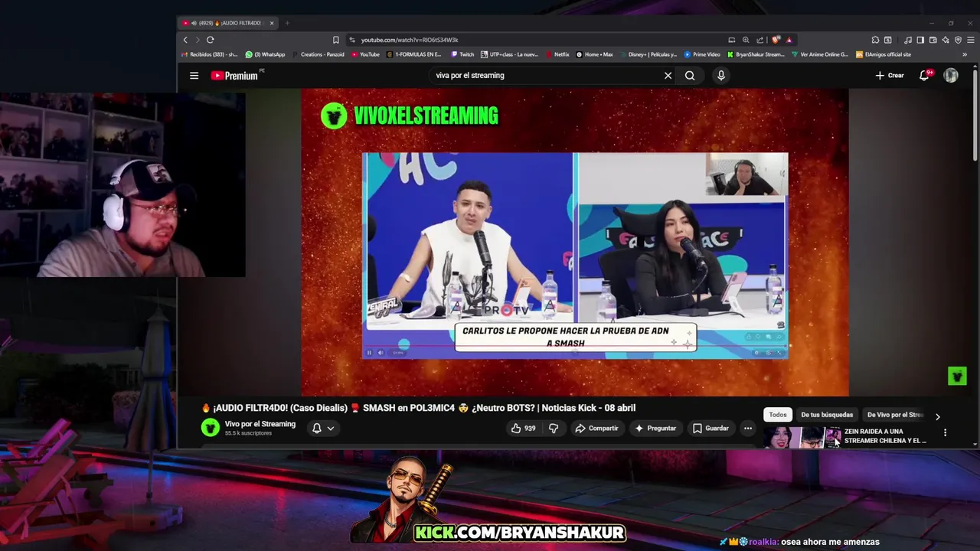
Task: Click the YouTube Premium logo
Action: (235, 75)
